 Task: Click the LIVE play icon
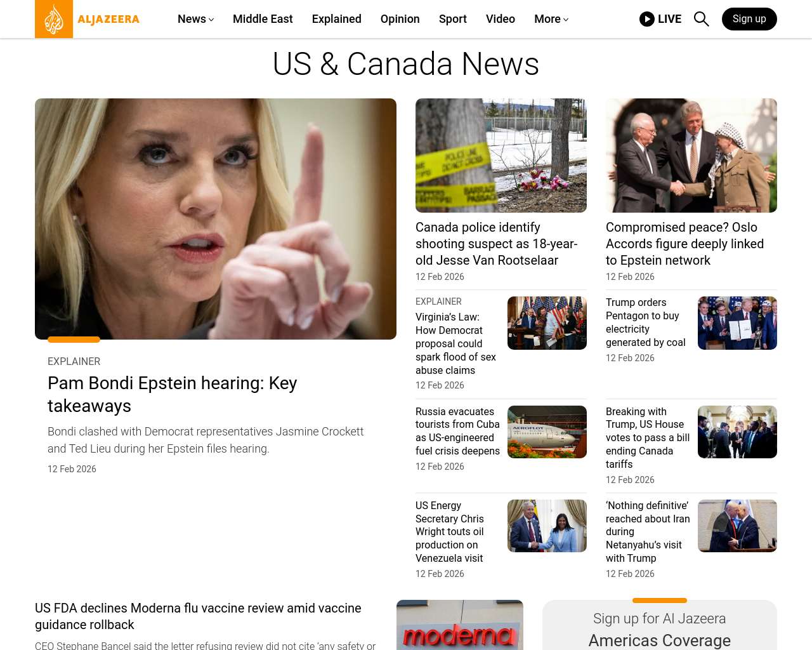[x=647, y=19]
